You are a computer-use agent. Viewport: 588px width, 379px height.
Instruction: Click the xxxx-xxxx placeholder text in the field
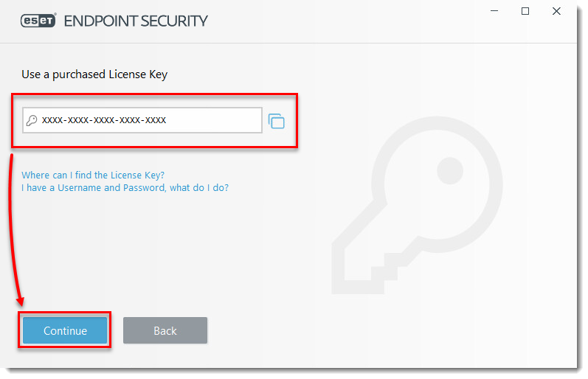pyautogui.click(x=104, y=120)
